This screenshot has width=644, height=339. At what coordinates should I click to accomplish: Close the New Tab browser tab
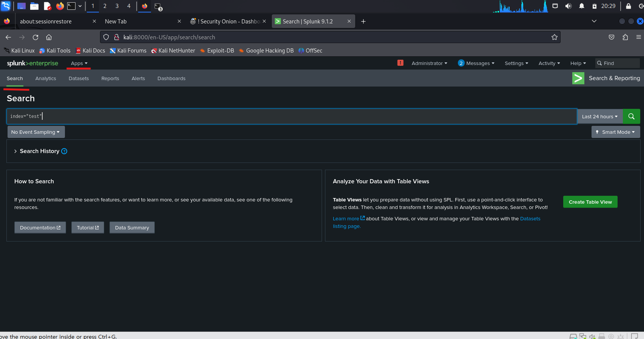click(179, 22)
